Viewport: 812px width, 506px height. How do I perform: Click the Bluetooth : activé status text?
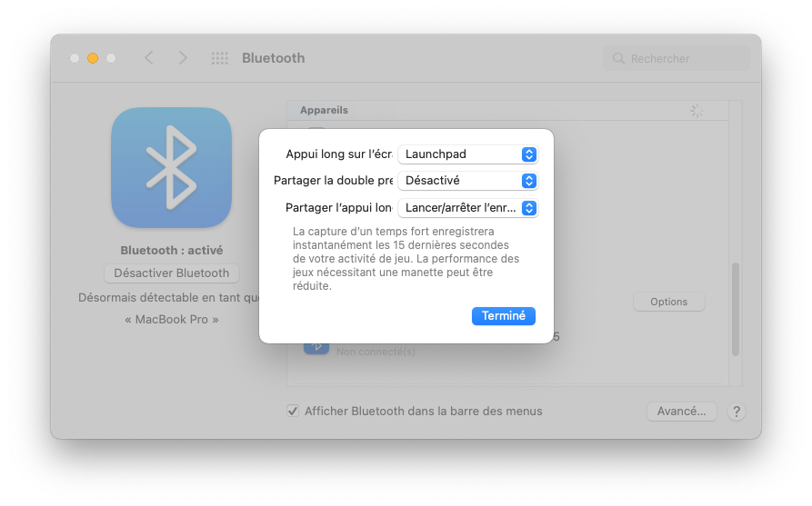172,251
